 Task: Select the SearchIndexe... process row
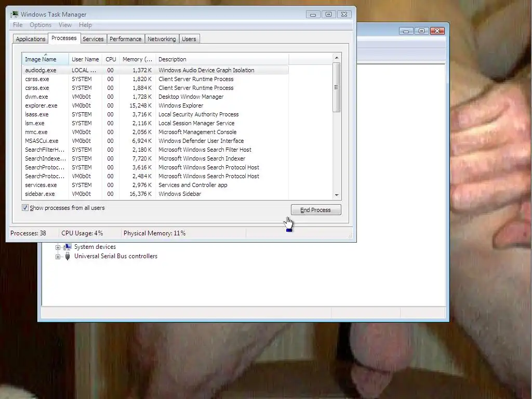(155, 158)
